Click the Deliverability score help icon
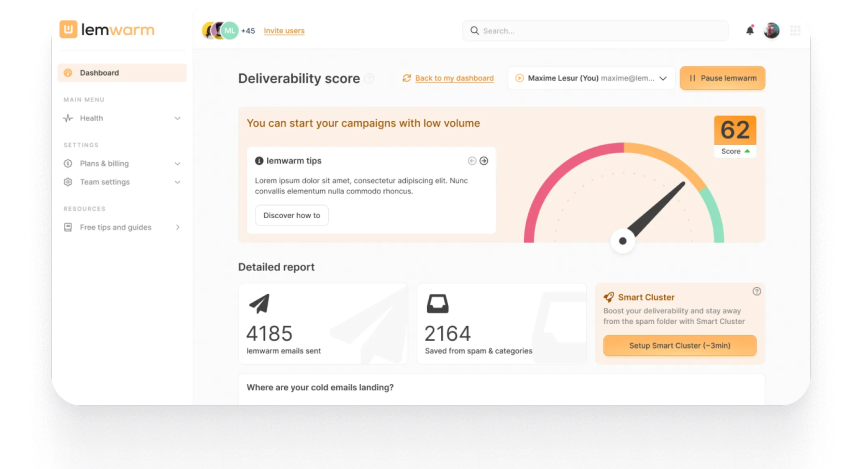857x469 pixels. 369,78
